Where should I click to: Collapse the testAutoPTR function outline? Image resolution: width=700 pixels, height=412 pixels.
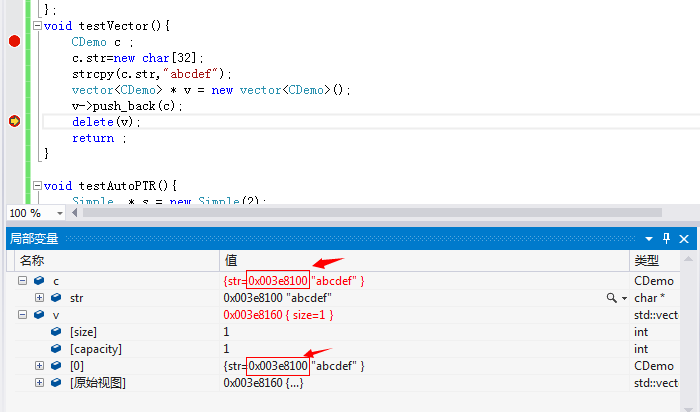(38, 185)
